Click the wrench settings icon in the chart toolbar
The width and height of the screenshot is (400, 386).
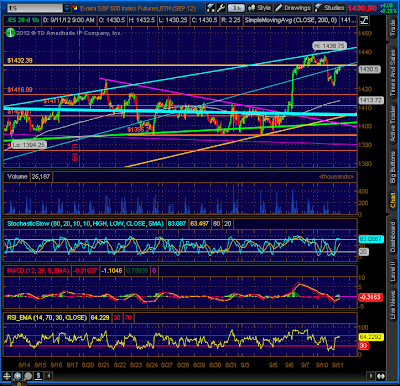pyautogui.click(x=220, y=8)
